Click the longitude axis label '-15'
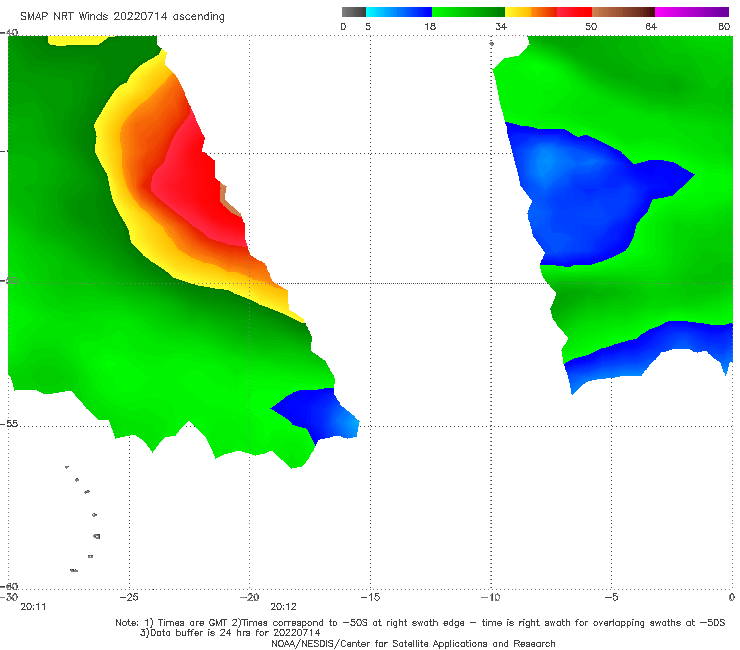This screenshot has width=740, height=650. point(370,597)
